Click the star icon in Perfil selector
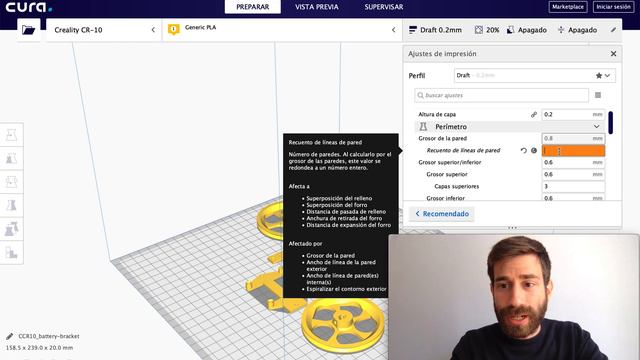Viewport: 640px width, 360px height. coord(599,76)
